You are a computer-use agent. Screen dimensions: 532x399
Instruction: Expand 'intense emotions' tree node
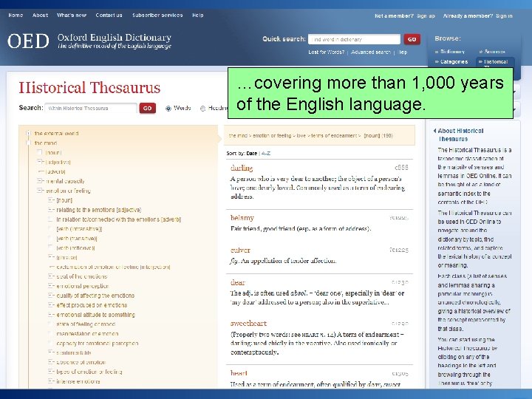[51, 381]
